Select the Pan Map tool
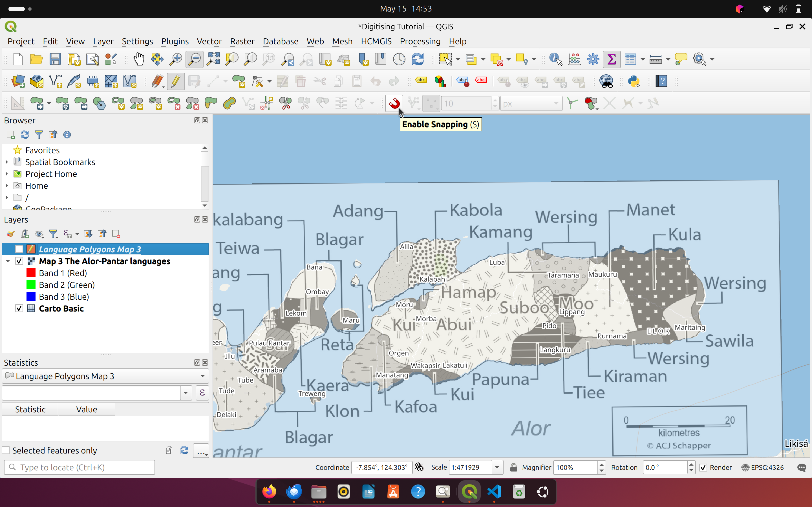Image resolution: width=812 pixels, height=507 pixels. (x=139, y=59)
